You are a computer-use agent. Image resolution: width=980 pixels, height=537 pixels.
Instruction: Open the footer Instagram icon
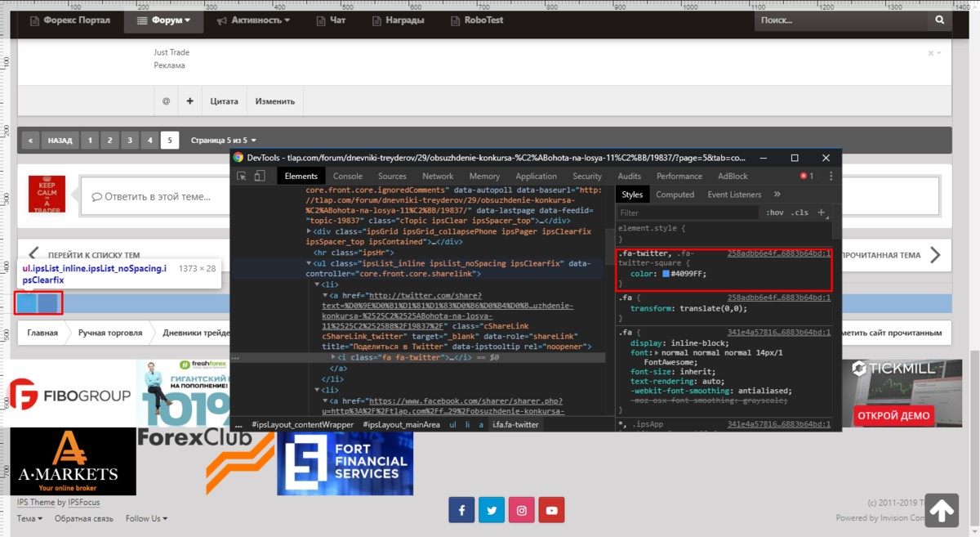[x=522, y=510]
